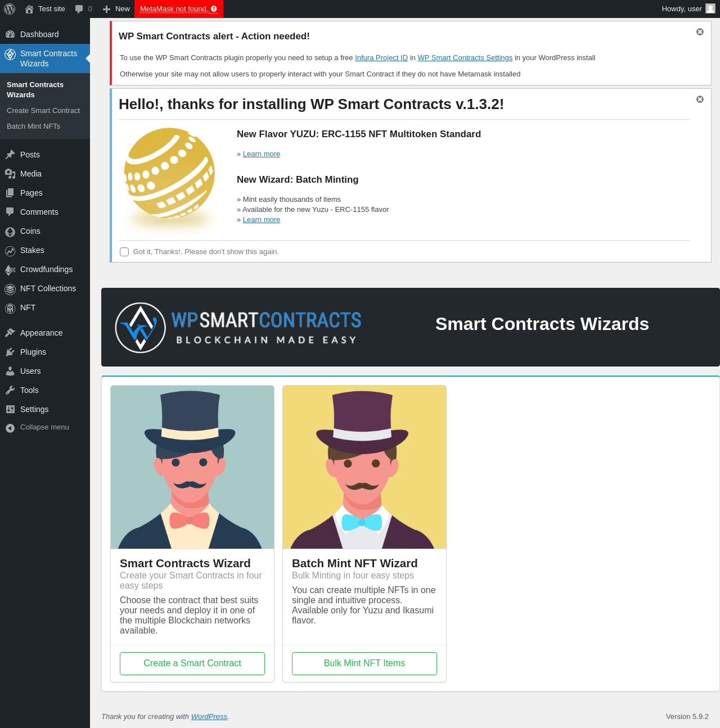
Task: Dismiss the Action needed alert notice
Action: [x=700, y=32]
